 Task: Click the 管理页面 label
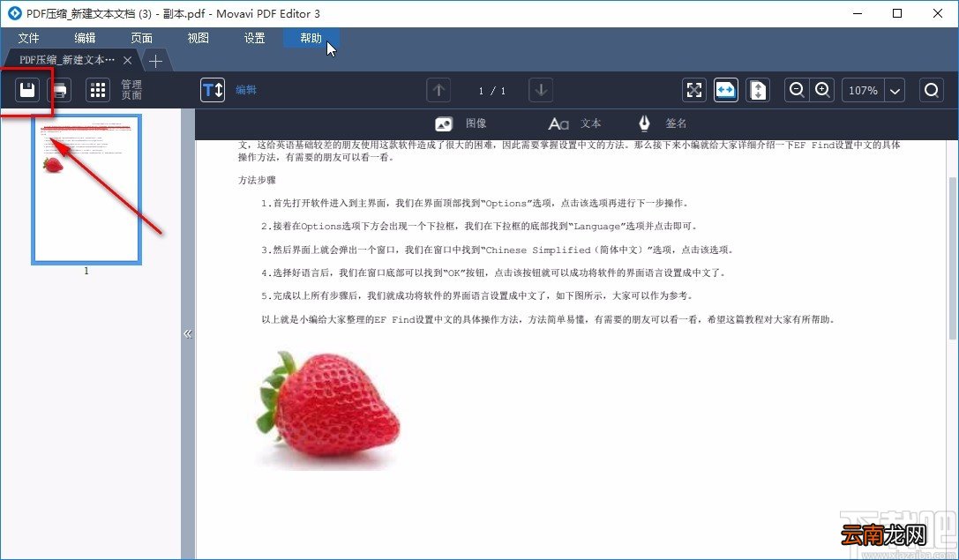pyautogui.click(x=131, y=90)
